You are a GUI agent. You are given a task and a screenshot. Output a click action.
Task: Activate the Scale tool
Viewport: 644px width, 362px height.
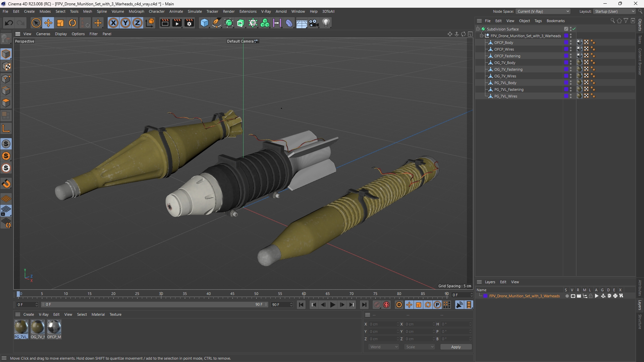60,23
